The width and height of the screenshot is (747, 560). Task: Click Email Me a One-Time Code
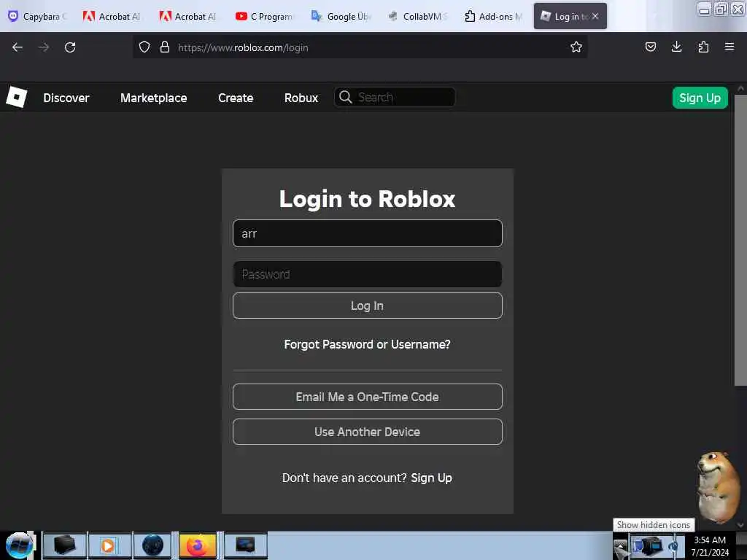point(368,397)
